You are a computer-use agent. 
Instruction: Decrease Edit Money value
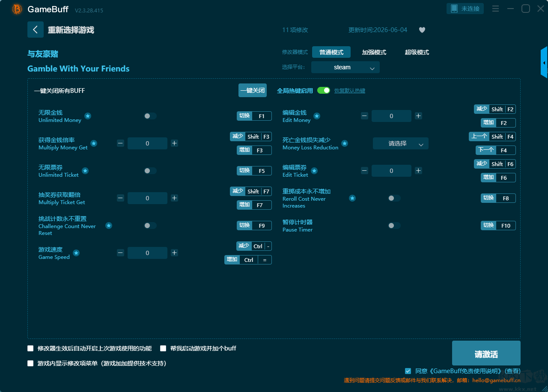pyautogui.click(x=364, y=116)
